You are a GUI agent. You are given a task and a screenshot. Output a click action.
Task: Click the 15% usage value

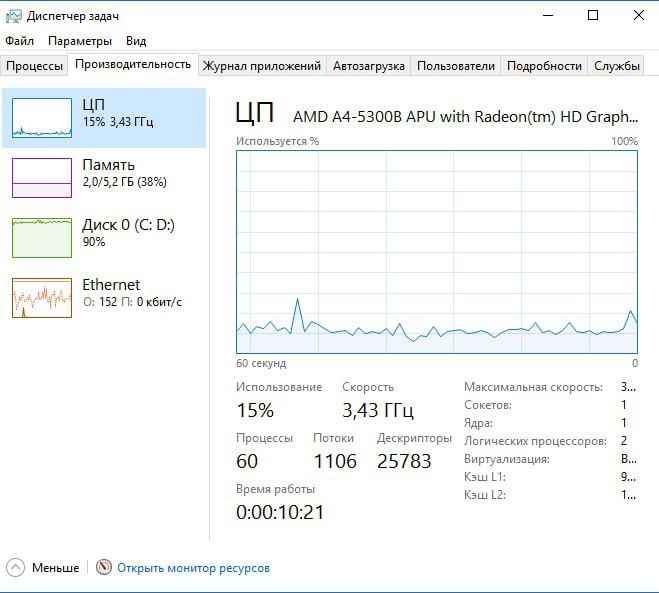[255, 410]
